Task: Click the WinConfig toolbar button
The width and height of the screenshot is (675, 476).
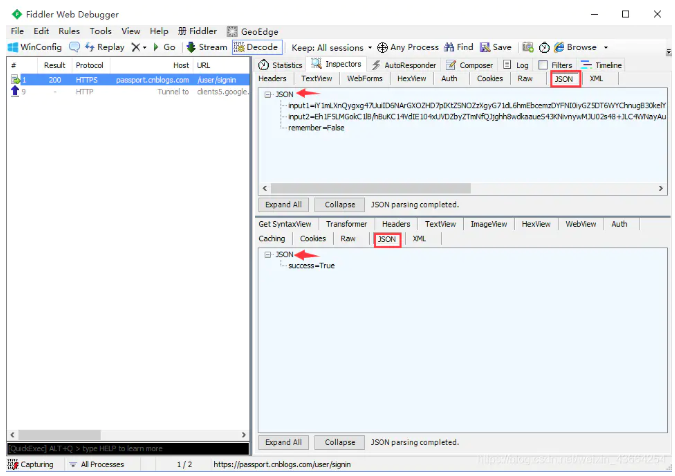Action: 35,47
